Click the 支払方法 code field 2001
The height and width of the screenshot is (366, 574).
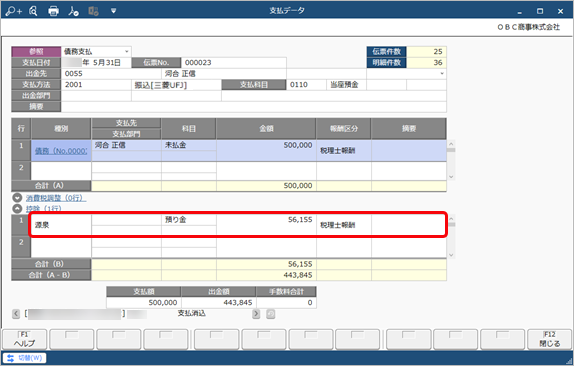(96, 85)
